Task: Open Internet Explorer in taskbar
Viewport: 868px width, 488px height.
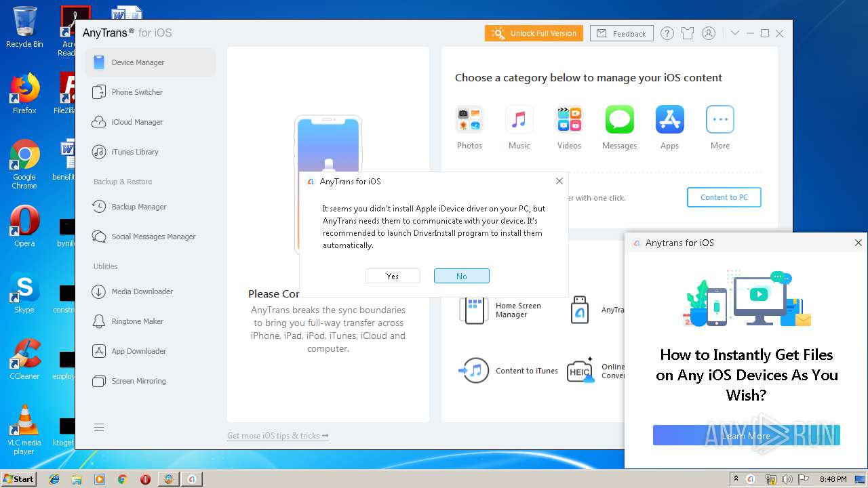Action: click(54, 479)
